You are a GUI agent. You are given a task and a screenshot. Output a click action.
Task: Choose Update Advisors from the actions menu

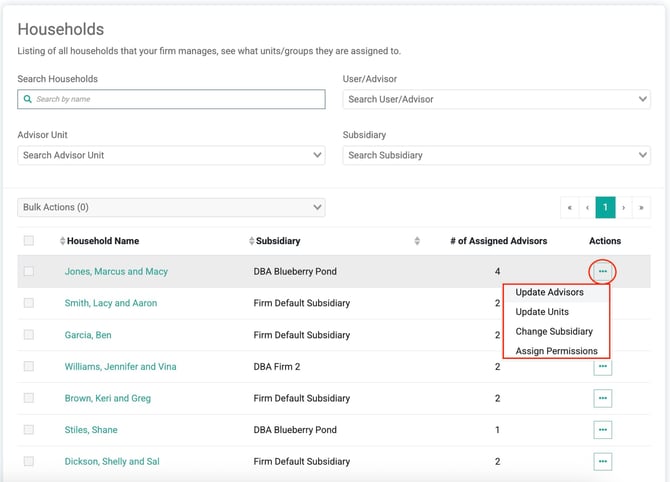coord(549,293)
